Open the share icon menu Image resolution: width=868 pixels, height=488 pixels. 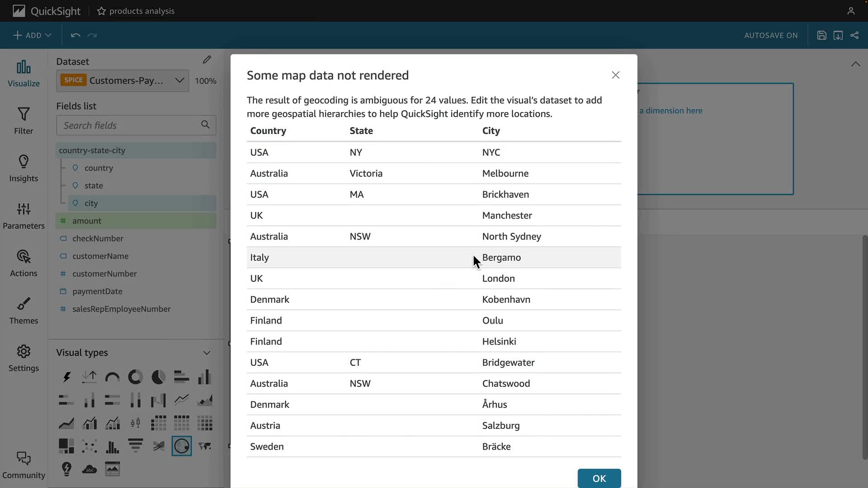854,35
